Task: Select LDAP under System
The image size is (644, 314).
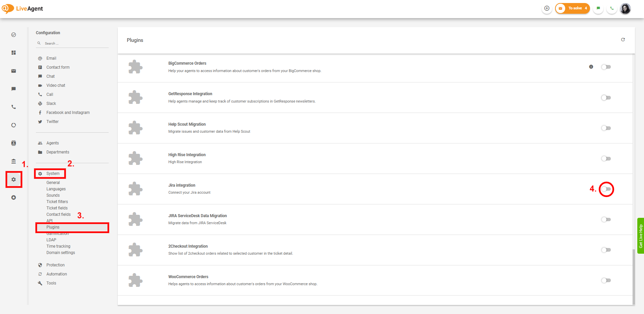Action: coord(51,240)
